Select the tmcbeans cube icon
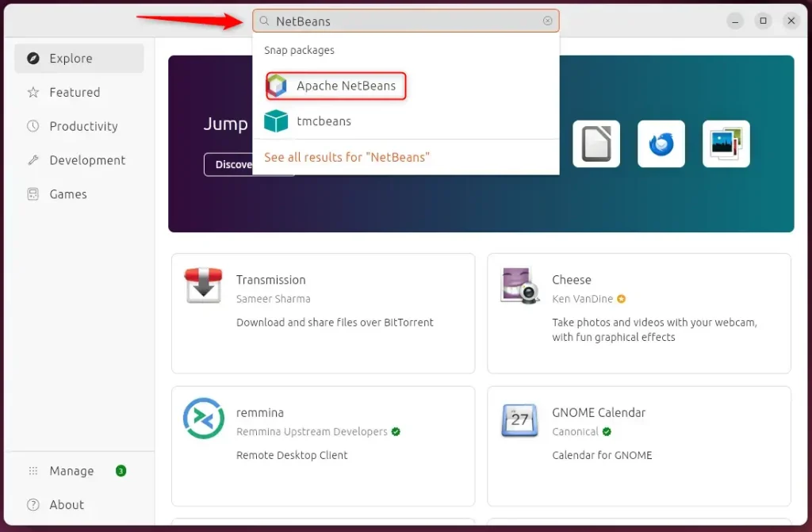The image size is (812, 532). click(276, 121)
